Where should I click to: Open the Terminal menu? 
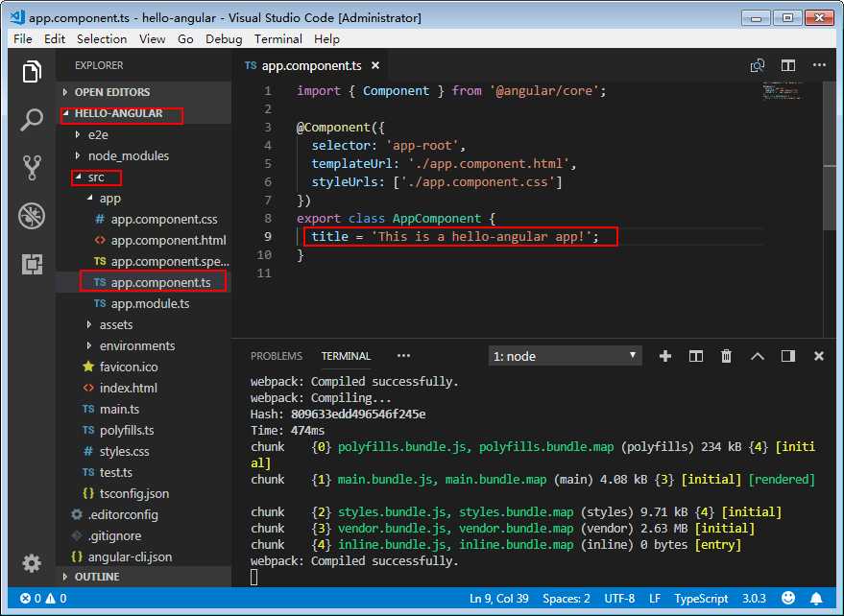278,39
